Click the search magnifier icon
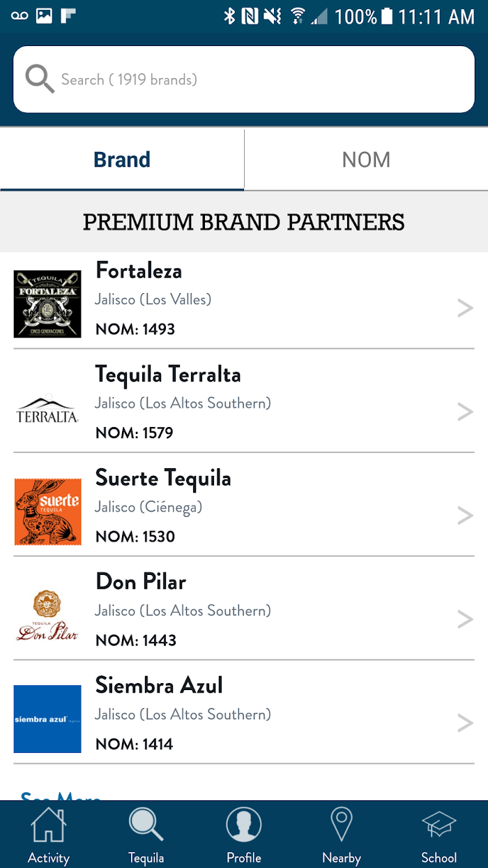488x868 pixels. pos(40,79)
